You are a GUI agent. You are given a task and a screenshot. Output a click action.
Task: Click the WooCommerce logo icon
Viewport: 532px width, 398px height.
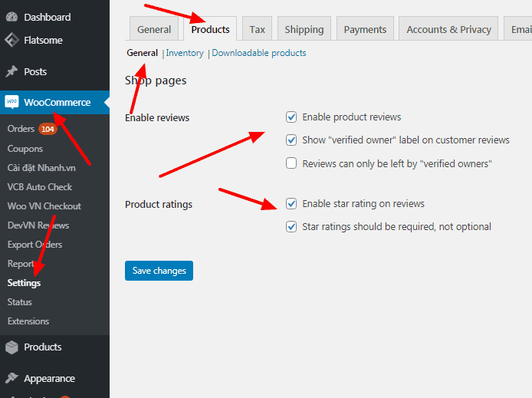11,102
